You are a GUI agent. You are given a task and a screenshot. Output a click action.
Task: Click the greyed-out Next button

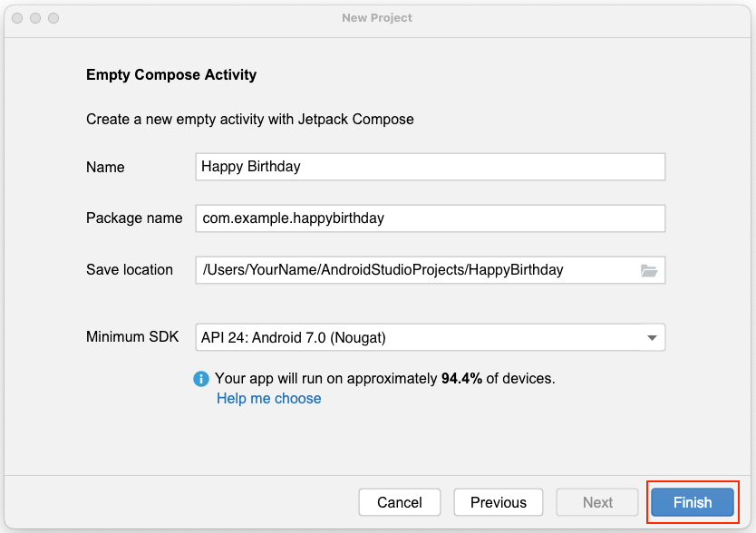pyautogui.click(x=597, y=502)
